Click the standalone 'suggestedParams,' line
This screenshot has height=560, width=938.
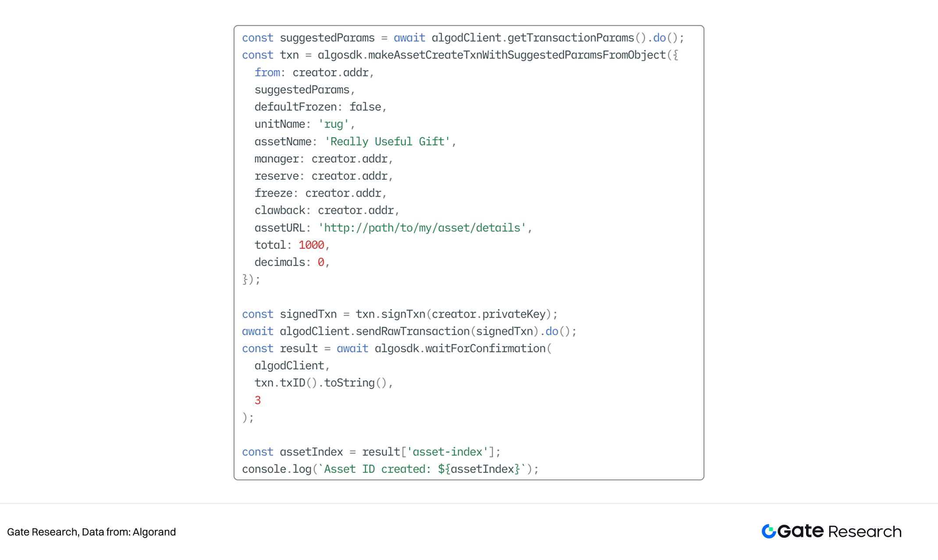point(305,90)
